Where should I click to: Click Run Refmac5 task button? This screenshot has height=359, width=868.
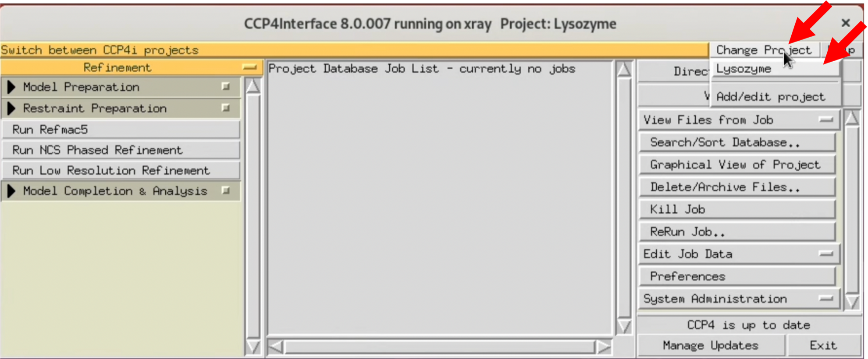click(x=121, y=130)
